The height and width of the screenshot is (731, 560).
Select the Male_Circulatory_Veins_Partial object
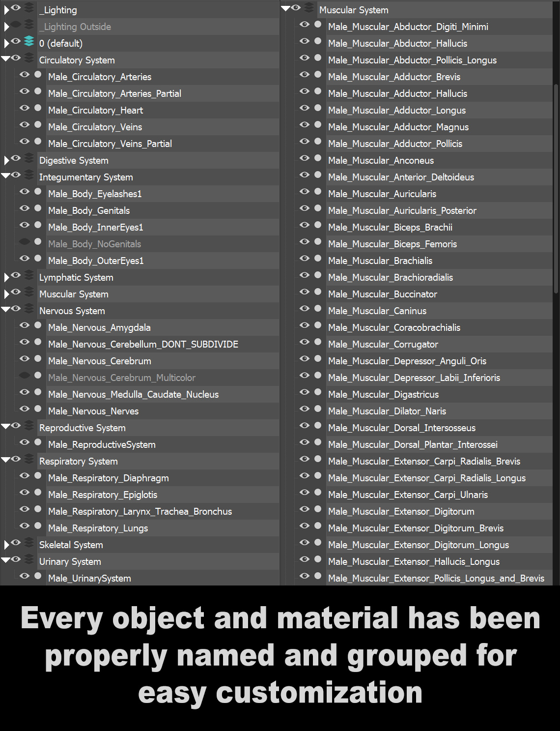(163, 144)
